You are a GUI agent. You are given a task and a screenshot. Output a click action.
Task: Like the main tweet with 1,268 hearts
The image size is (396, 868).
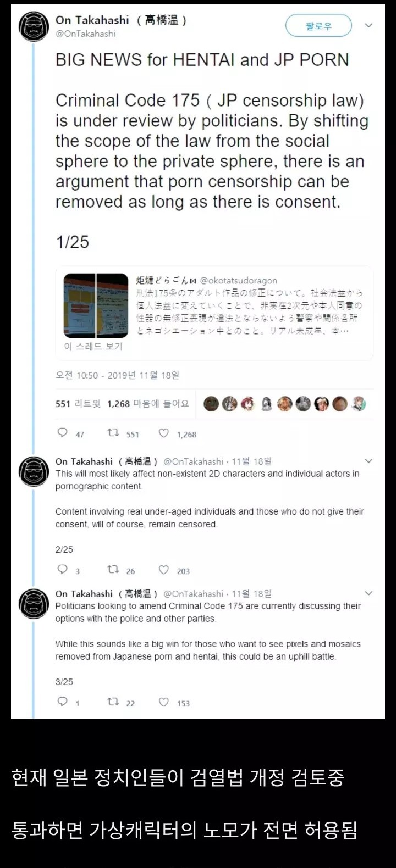[x=164, y=433]
